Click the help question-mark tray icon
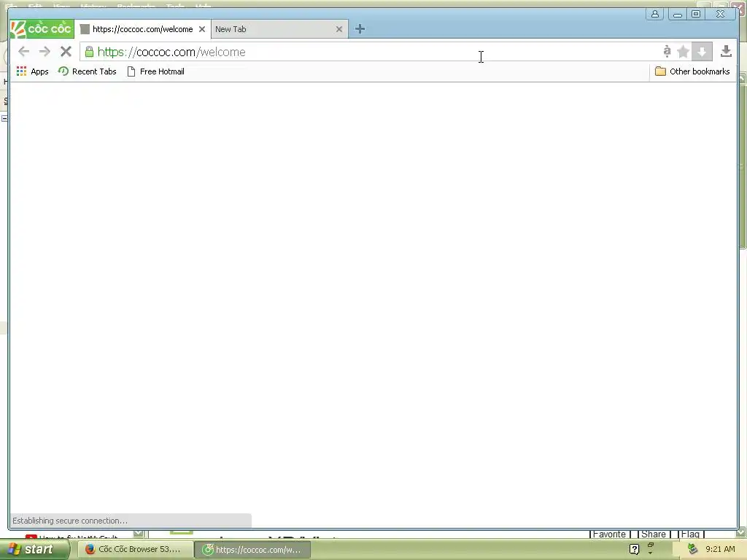 pos(634,549)
